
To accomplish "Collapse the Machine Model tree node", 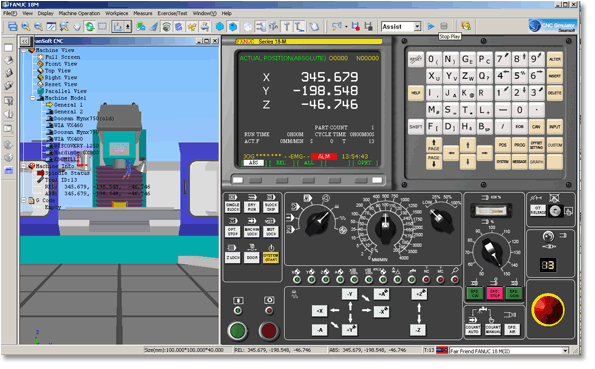I will point(33,99).
